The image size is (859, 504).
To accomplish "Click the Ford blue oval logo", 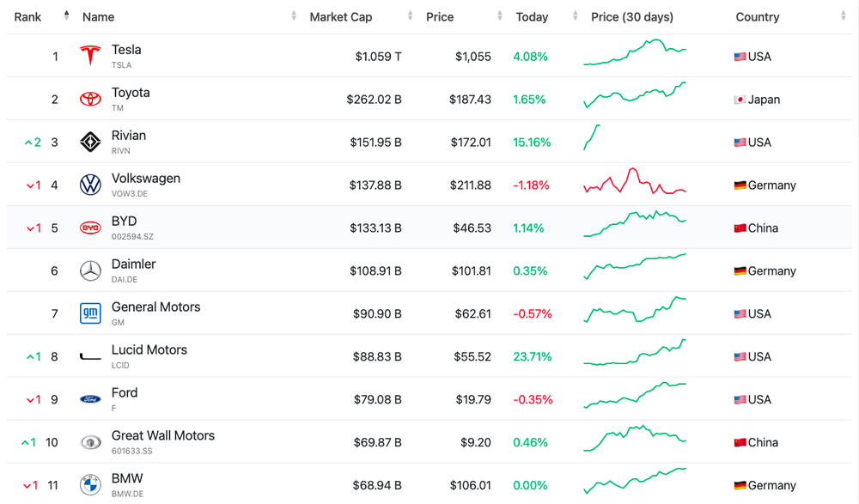I will [x=90, y=399].
